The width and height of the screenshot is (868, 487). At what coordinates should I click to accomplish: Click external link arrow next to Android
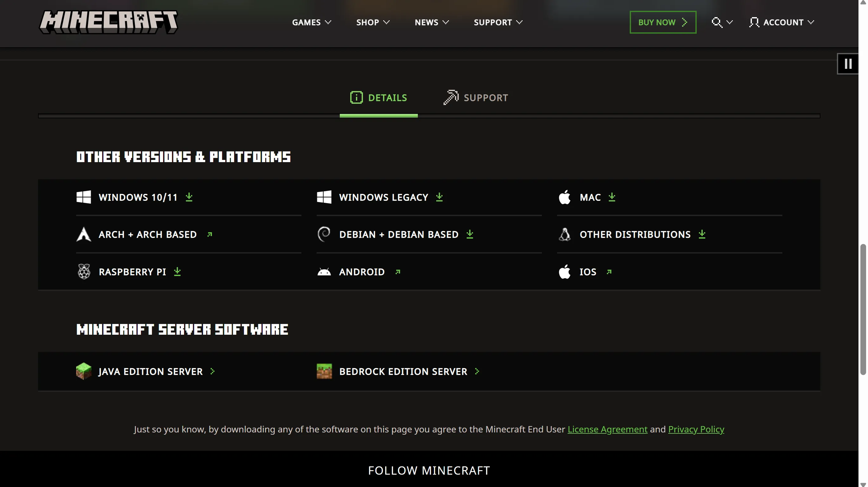point(398,272)
